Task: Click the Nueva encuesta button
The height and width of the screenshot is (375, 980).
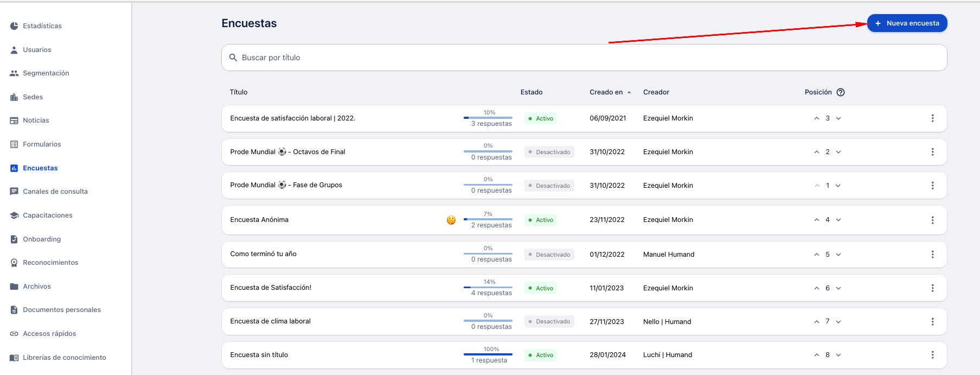Action: [x=907, y=23]
